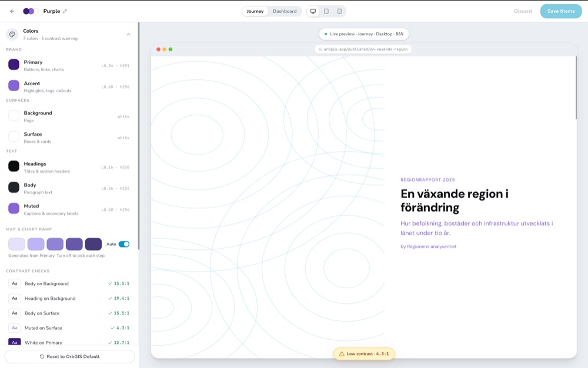Select the second chart ramp swatch
Screen dimensions: 588x368
point(36,244)
